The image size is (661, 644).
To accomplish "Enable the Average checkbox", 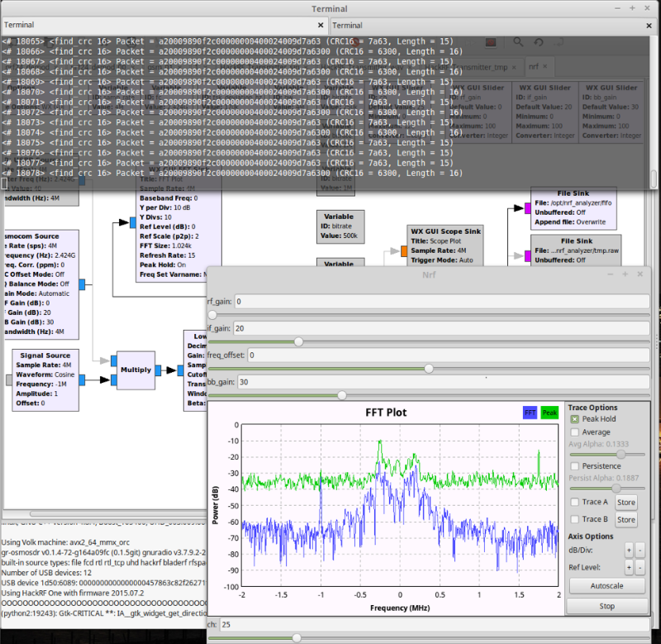I will [x=575, y=432].
